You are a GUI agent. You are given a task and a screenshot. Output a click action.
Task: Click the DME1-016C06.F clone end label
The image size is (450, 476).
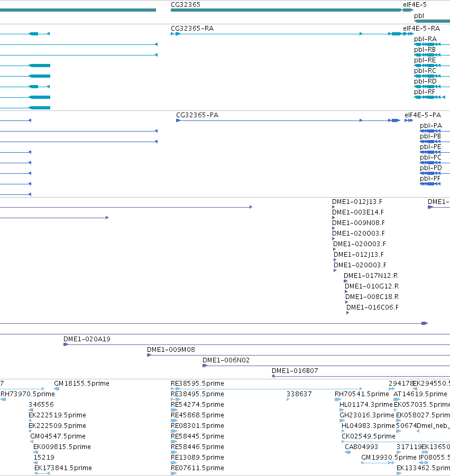(372, 307)
